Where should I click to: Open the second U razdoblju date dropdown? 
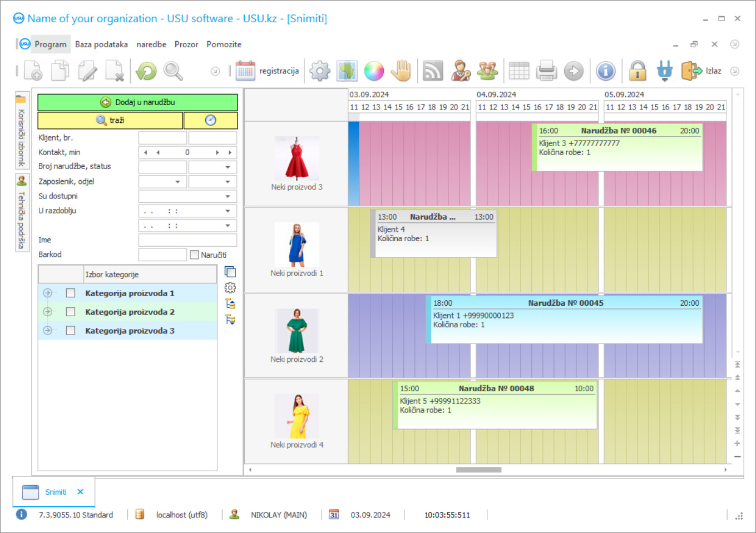(x=228, y=226)
